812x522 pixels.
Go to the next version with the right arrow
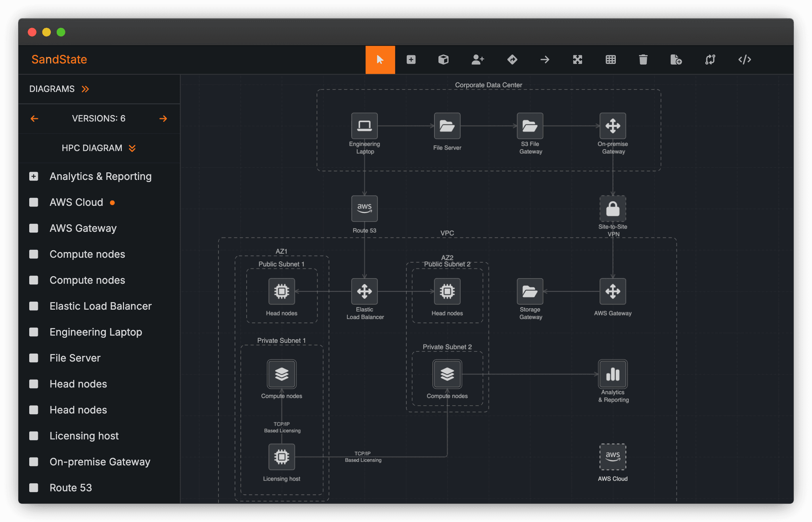(163, 119)
